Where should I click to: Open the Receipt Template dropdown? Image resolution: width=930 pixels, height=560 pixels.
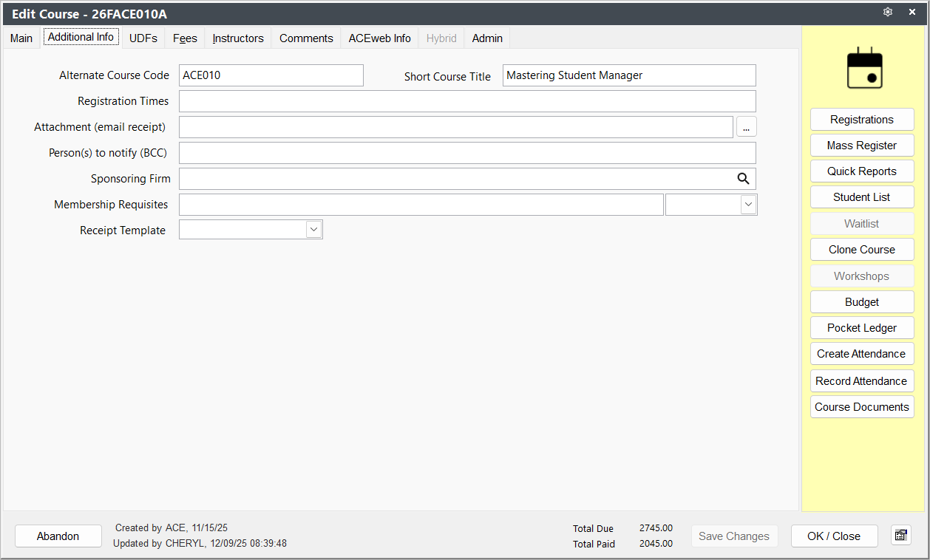tap(314, 230)
